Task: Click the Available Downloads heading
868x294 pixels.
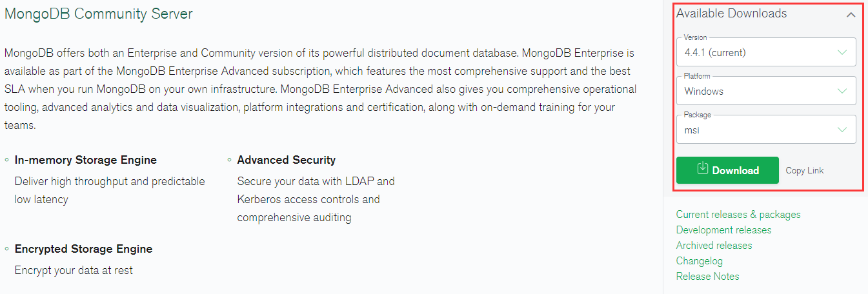Action: [x=731, y=14]
